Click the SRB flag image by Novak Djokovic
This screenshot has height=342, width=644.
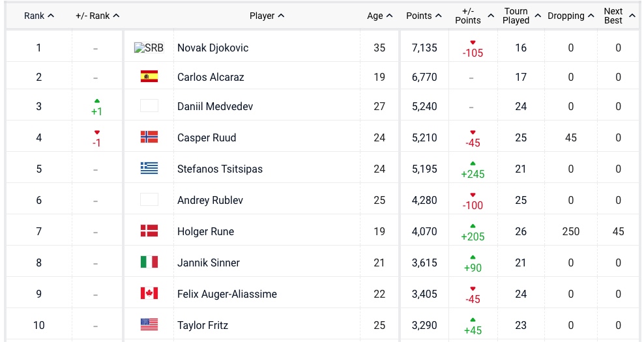[x=149, y=48]
